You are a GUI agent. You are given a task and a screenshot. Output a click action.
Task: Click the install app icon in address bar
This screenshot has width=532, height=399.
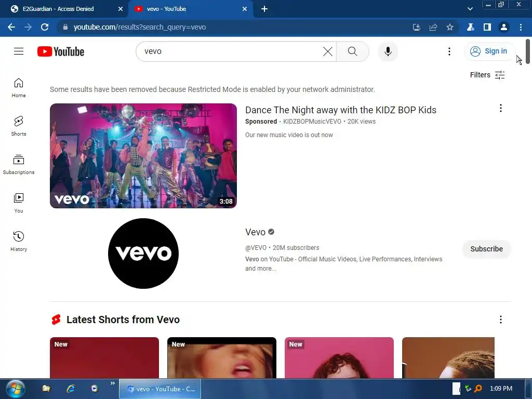click(417, 27)
